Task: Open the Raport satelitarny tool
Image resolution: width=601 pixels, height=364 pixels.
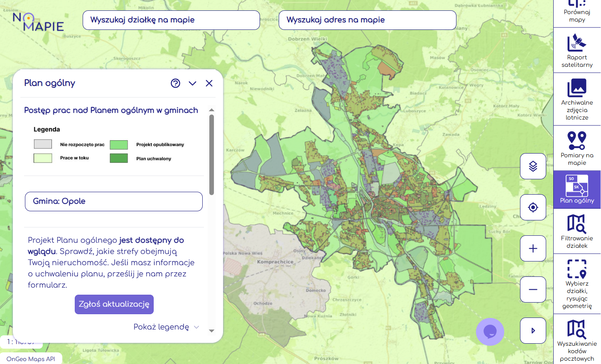Action: pos(577,51)
